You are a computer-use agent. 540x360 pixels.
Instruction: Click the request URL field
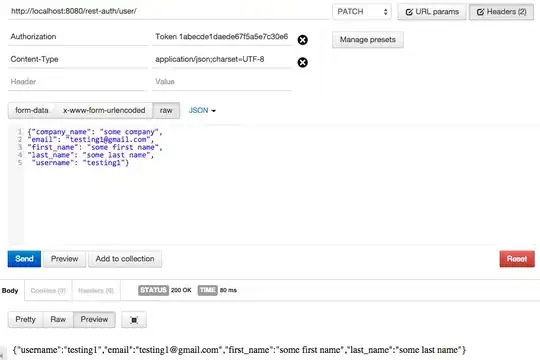(x=168, y=11)
